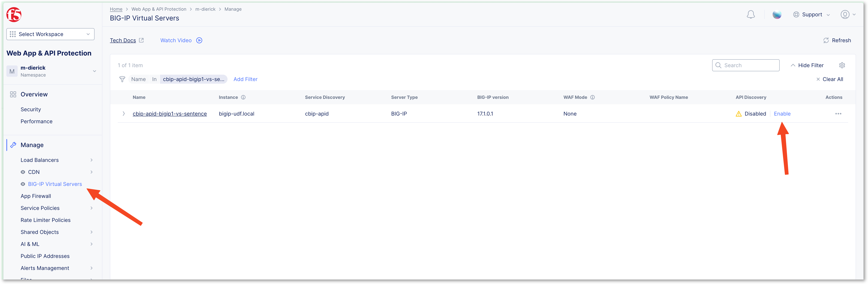The height and width of the screenshot is (284, 868).
Task: Click the Overview grid icon
Action: pos(13,94)
